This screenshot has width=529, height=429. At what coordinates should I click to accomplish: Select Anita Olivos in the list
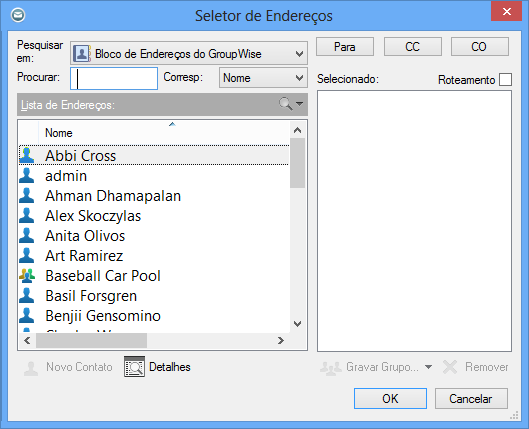coord(154,236)
